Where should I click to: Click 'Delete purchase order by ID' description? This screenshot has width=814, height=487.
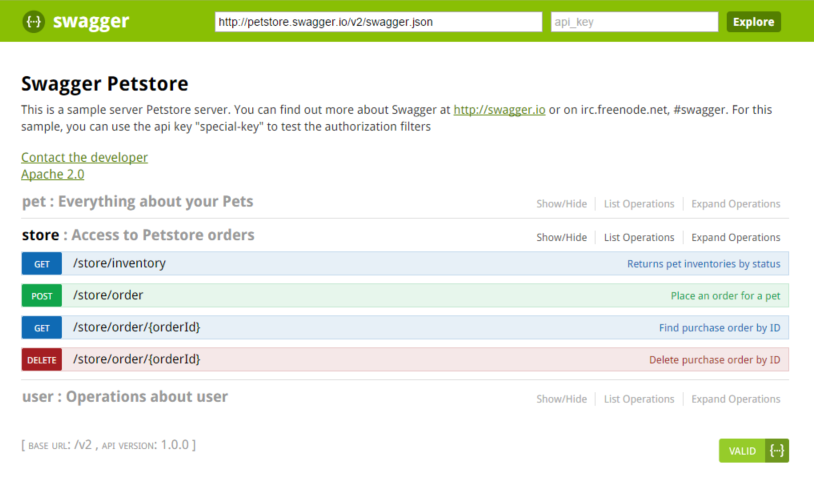click(714, 360)
